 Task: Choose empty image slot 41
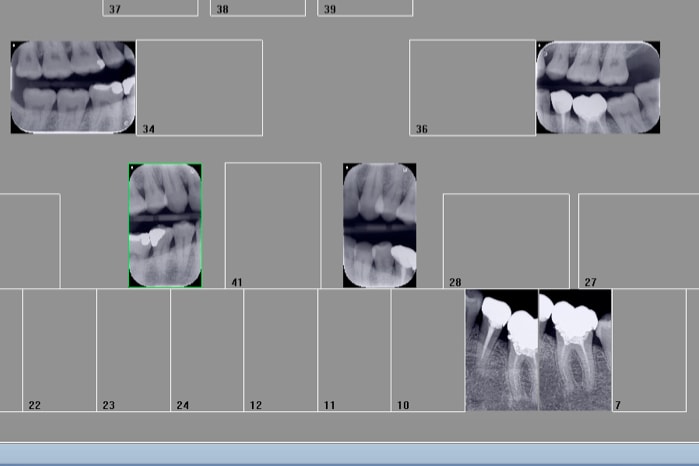click(273, 225)
